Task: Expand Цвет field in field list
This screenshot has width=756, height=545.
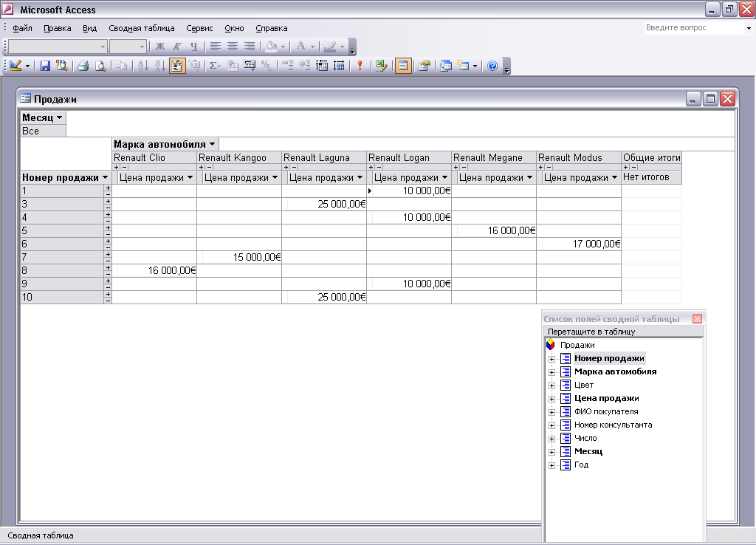Action: pos(551,385)
